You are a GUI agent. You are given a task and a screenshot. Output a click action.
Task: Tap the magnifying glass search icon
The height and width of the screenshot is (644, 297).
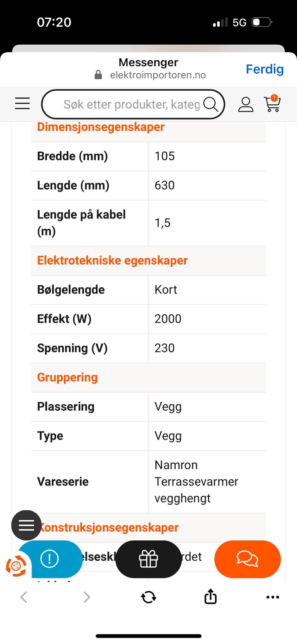click(211, 104)
